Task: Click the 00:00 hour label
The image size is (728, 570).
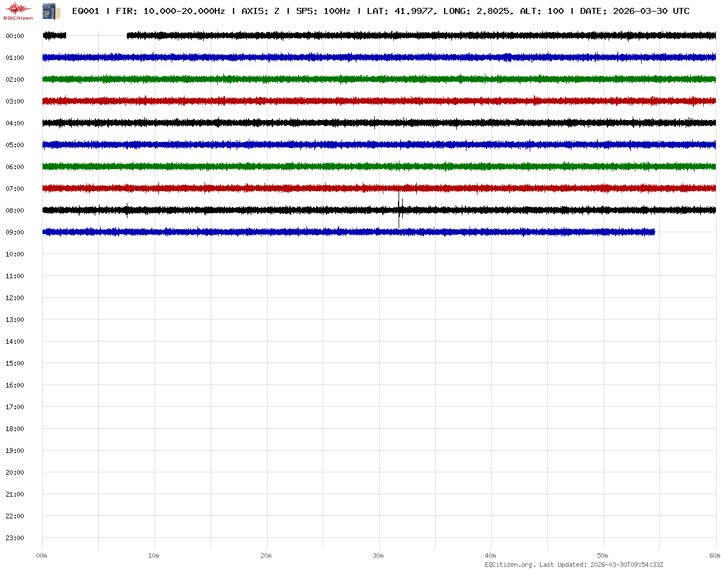Action: [15, 36]
